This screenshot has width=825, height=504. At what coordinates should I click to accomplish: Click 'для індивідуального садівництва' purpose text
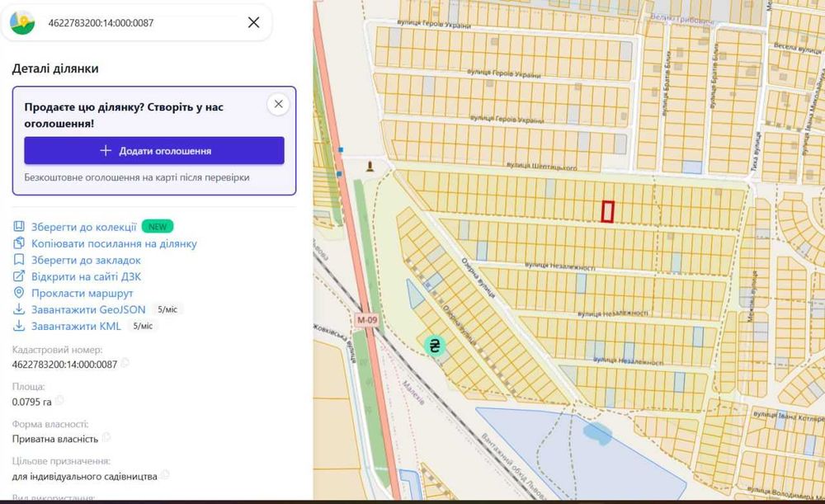coord(85,477)
